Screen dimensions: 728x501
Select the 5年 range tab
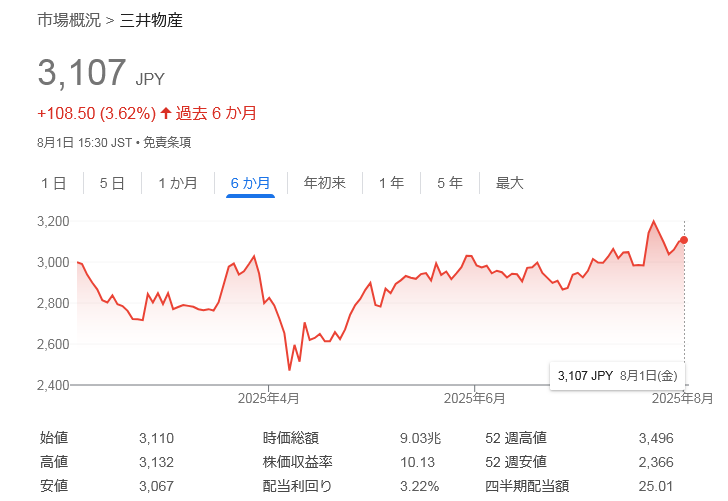pos(450,183)
